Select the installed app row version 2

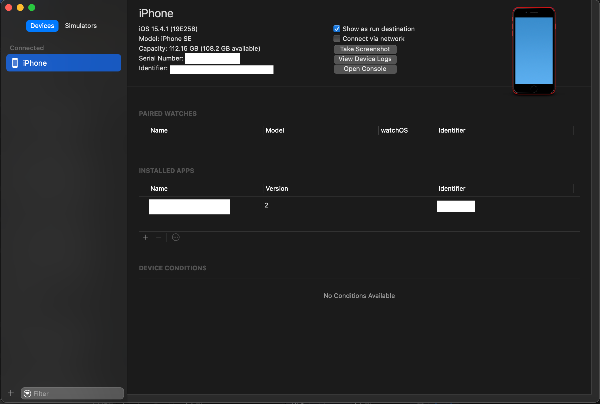359,206
